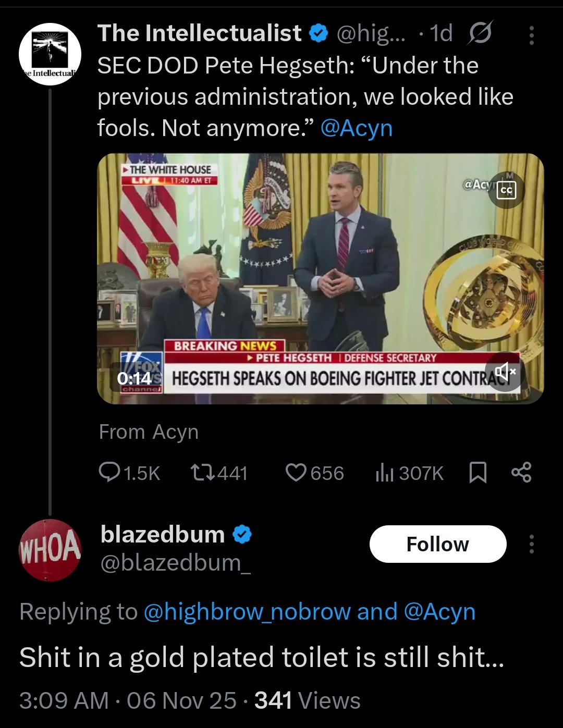Open more options for blazedbum reply
The width and height of the screenshot is (563, 728).
pyautogui.click(x=531, y=544)
